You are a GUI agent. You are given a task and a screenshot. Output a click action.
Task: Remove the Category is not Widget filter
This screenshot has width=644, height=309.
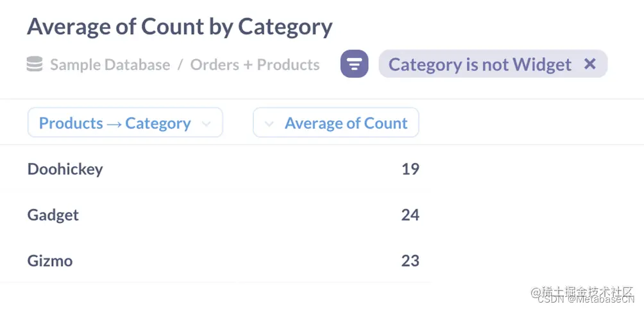(590, 64)
